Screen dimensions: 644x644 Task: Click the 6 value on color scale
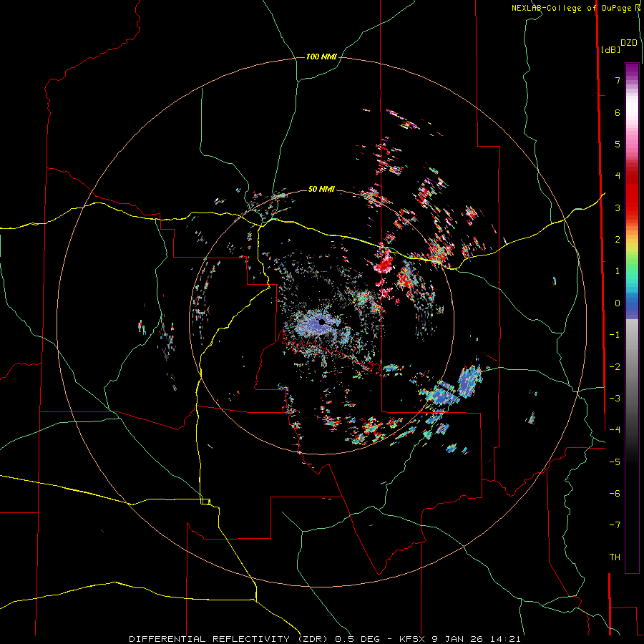pos(618,112)
